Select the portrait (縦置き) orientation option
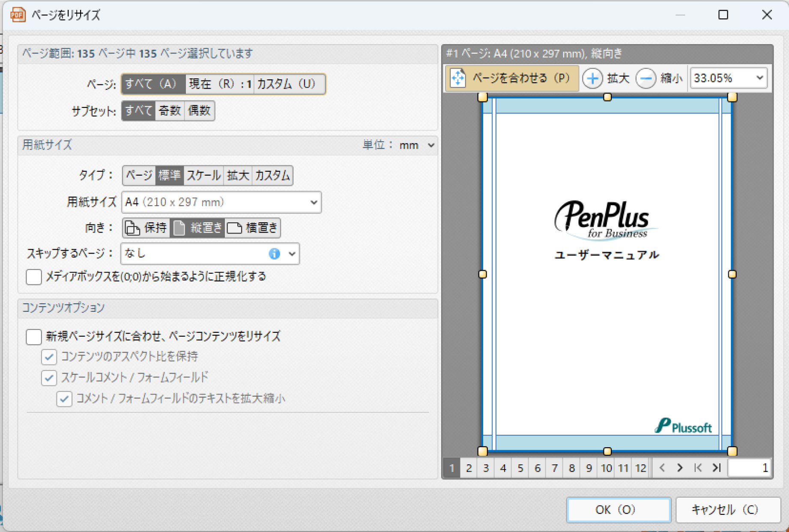Image resolution: width=789 pixels, height=532 pixels. point(197,228)
